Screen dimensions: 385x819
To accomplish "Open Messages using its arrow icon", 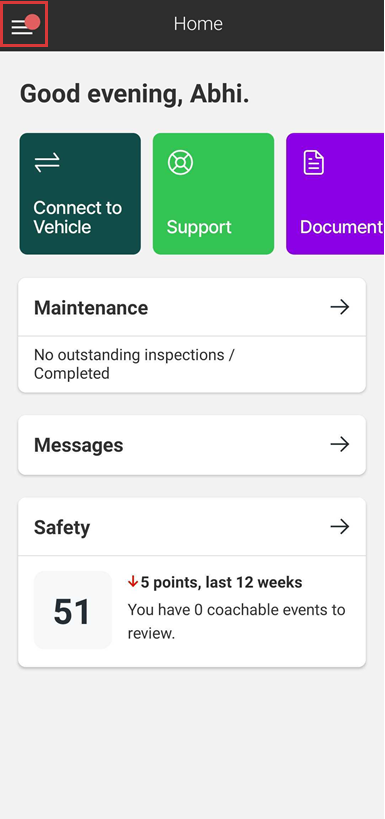I will coord(340,444).
